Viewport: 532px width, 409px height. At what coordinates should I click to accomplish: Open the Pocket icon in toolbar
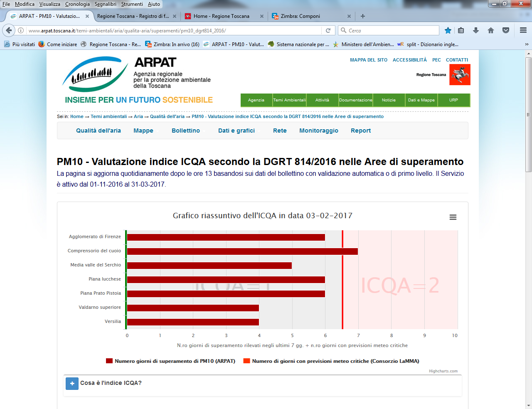click(506, 30)
